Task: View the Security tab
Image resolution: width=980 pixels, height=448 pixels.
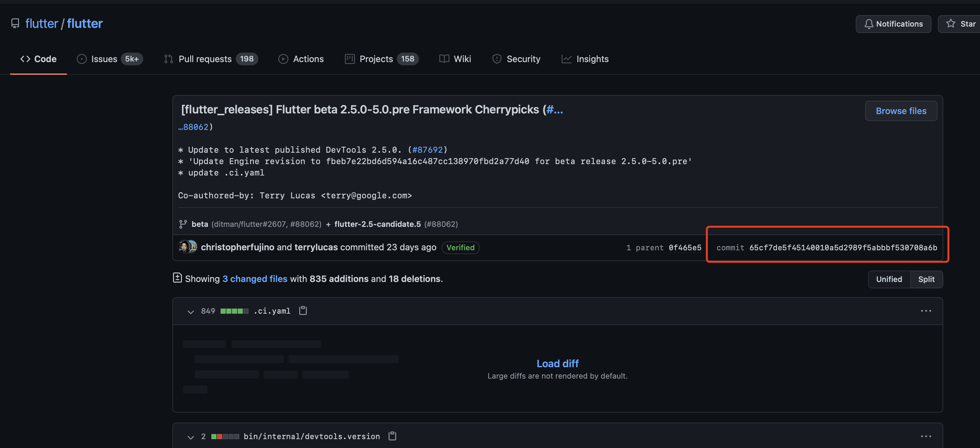Action: click(x=516, y=59)
